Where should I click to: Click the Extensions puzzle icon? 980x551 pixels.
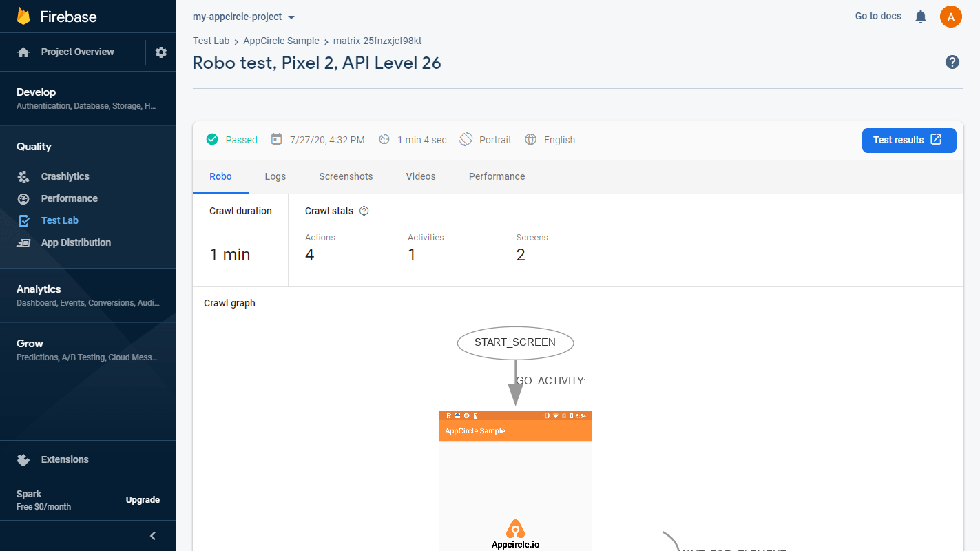(x=23, y=459)
